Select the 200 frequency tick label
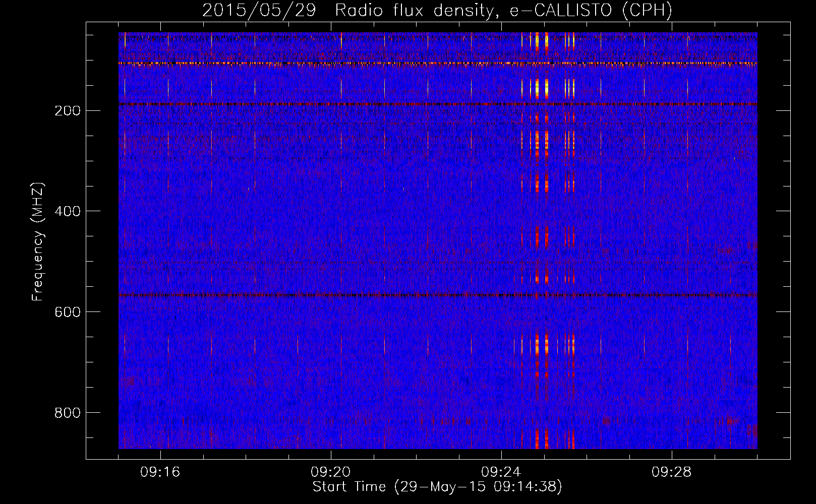Viewport: 816px width, 504px height. tap(68, 110)
